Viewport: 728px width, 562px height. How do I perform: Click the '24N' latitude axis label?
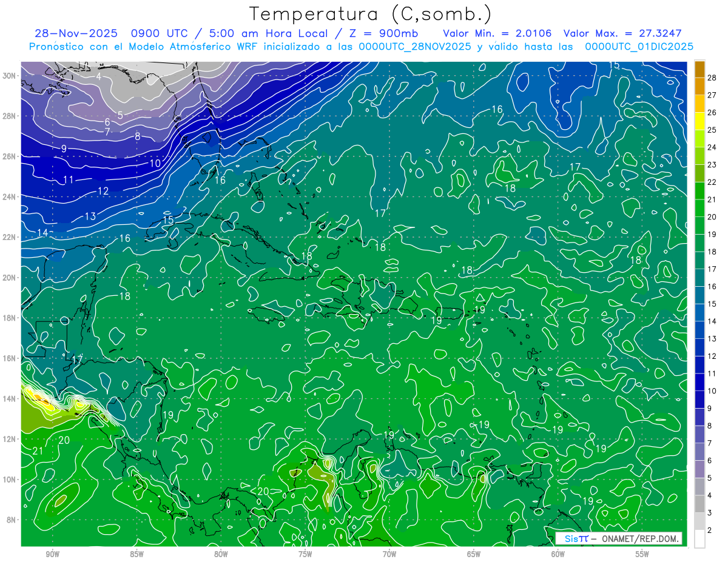coord(10,196)
